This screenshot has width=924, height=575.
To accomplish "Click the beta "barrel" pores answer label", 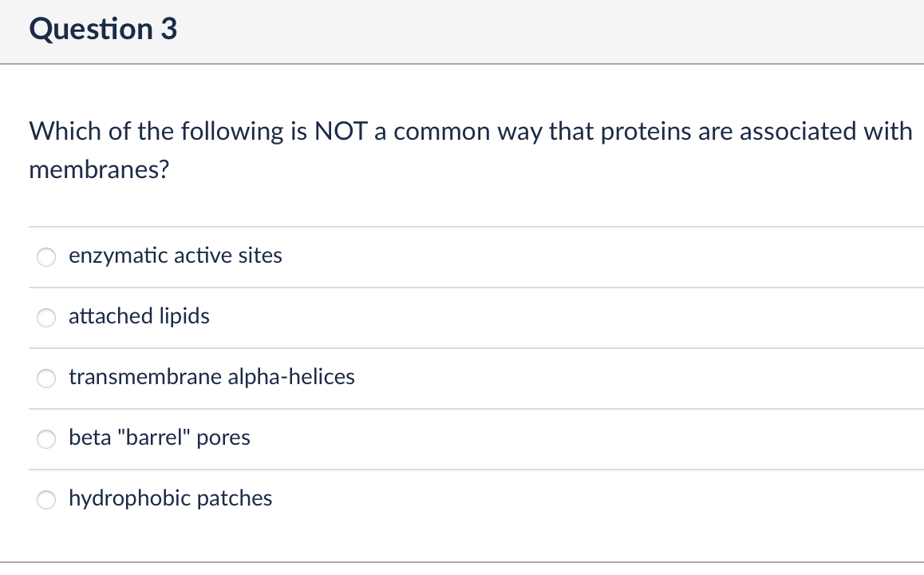I will [159, 438].
